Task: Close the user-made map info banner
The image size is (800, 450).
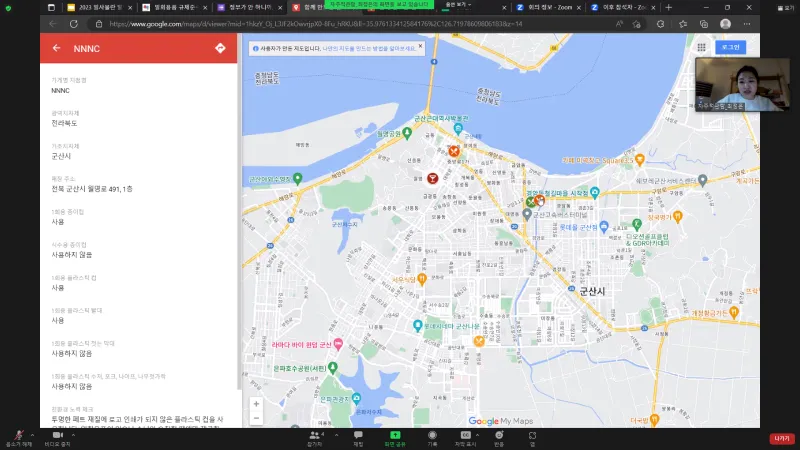Action: click(x=420, y=46)
